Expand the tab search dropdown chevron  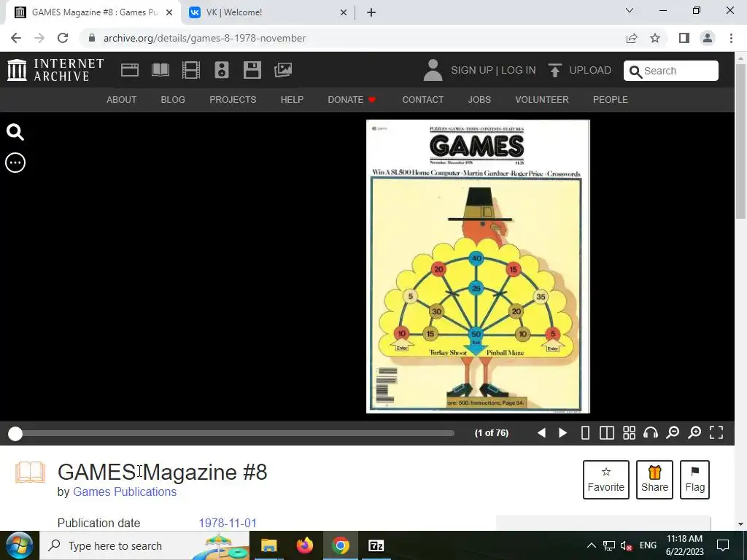pos(630,10)
